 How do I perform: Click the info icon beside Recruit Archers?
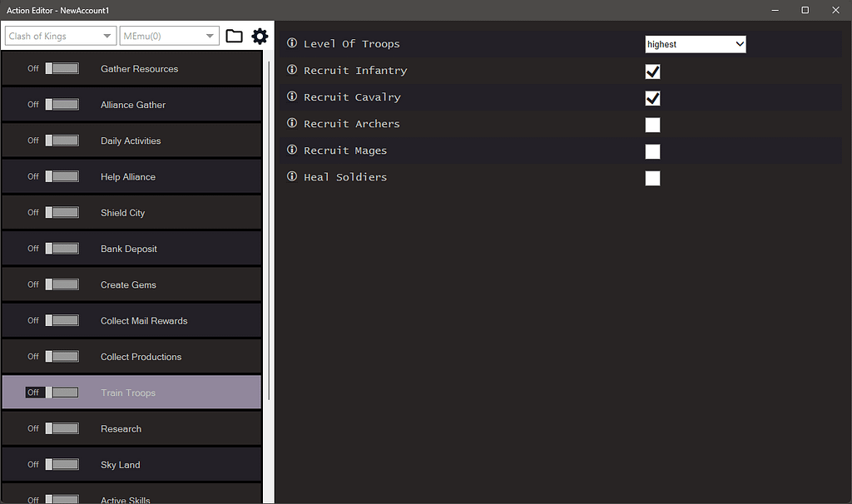coord(290,123)
